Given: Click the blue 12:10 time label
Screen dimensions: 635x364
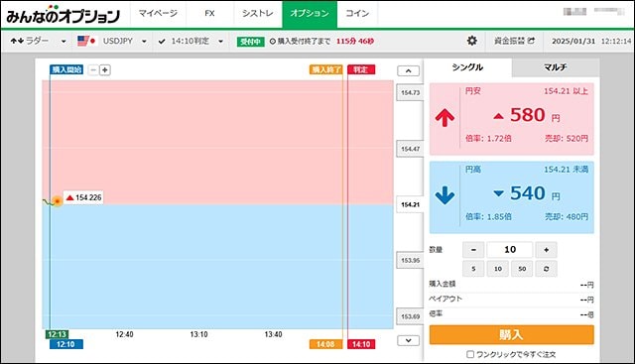Looking at the screenshot, I should (66, 344).
